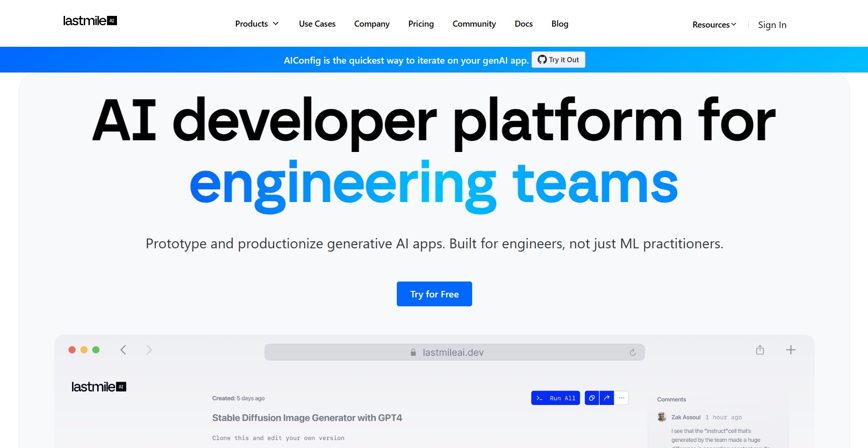Click the reload icon in address bar
868x448 pixels.
633,352
